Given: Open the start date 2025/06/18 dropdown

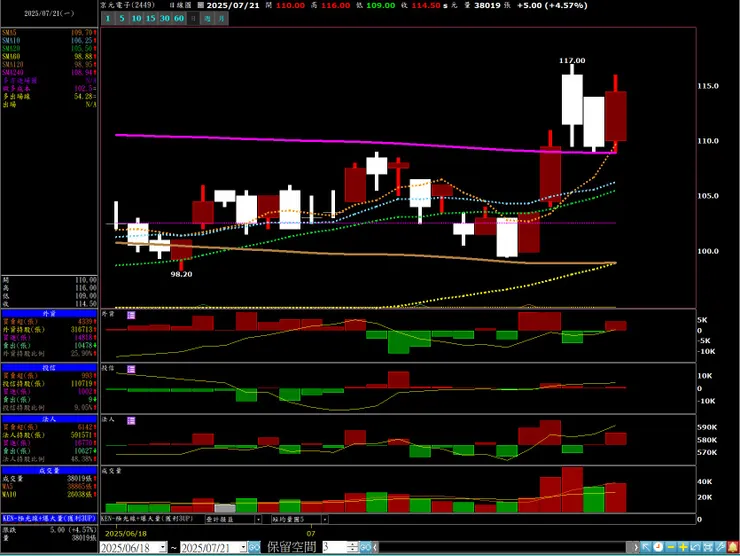Looking at the screenshot, I should click(163, 548).
